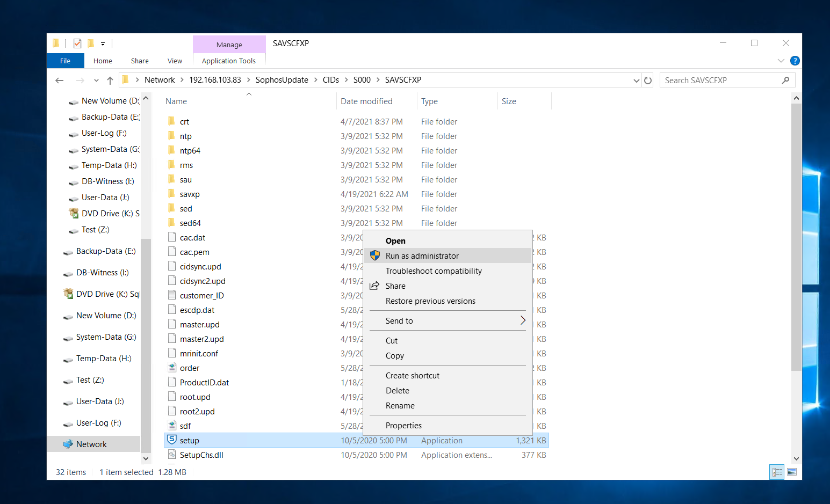Sort by the Name column header
Image resolution: width=830 pixels, height=504 pixels.
click(176, 101)
